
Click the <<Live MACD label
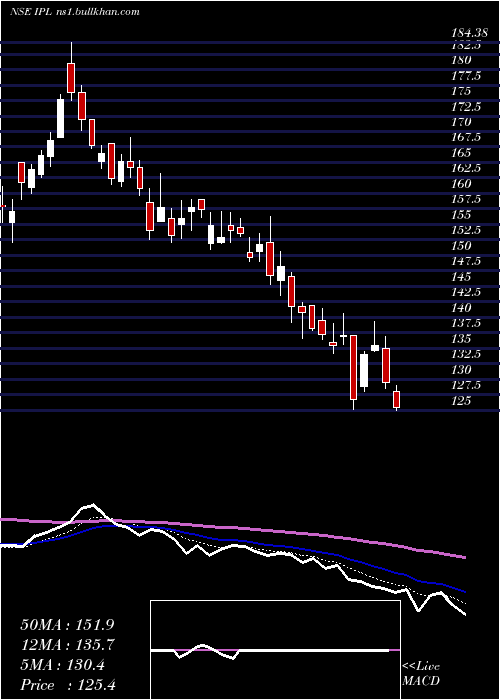point(421,673)
